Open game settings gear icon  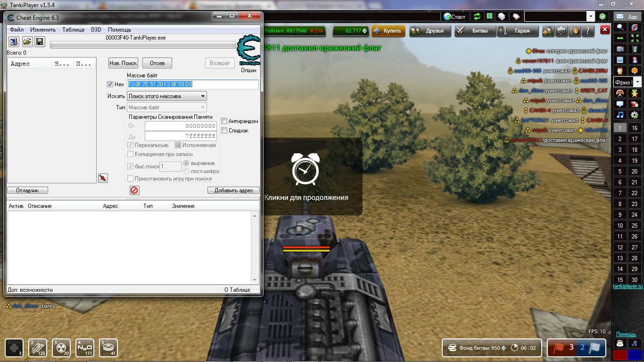pos(561,31)
